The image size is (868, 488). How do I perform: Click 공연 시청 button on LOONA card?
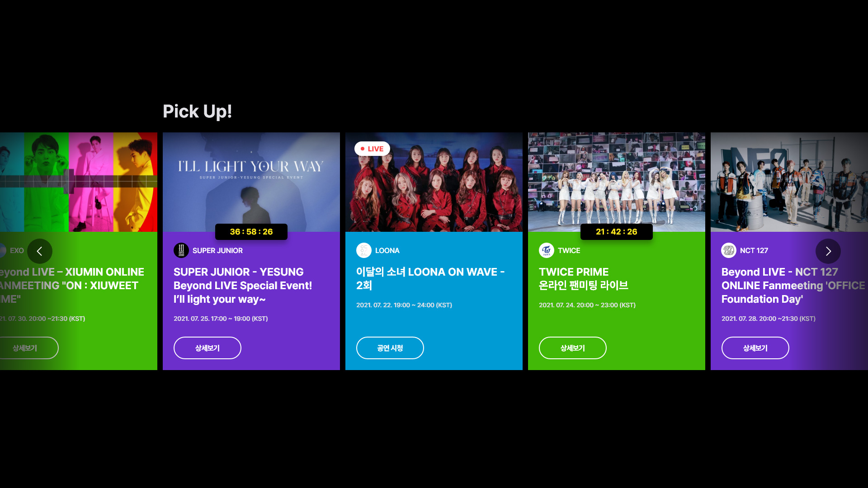(390, 348)
